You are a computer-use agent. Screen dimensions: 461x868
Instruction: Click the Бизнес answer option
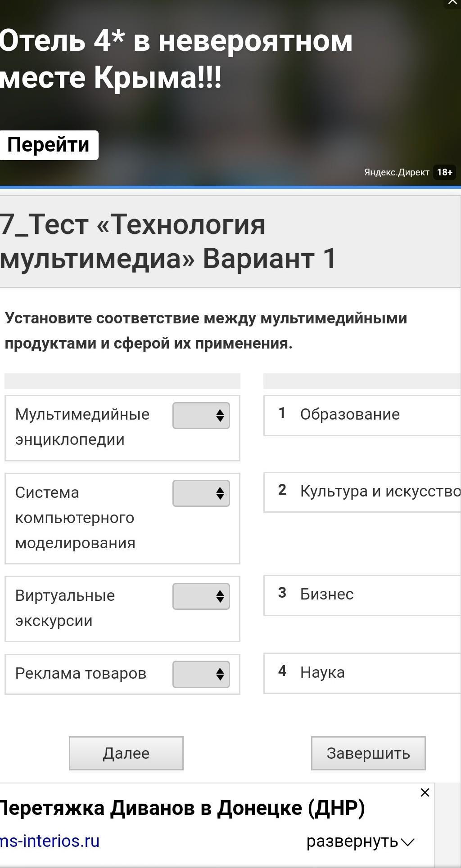coord(327,595)
